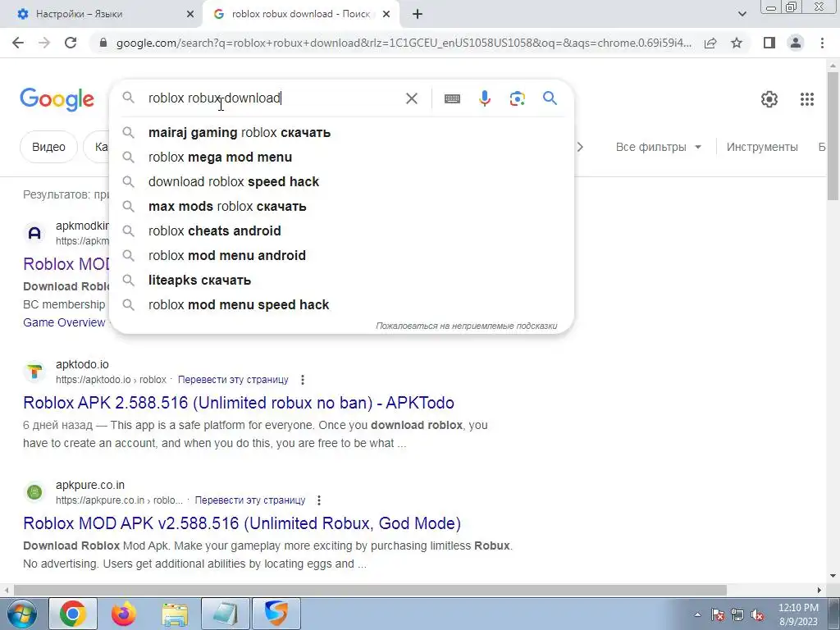Open the on-screen keyboard input tool
This screenshot has width=840, height=630.
(x=452, y=98)
